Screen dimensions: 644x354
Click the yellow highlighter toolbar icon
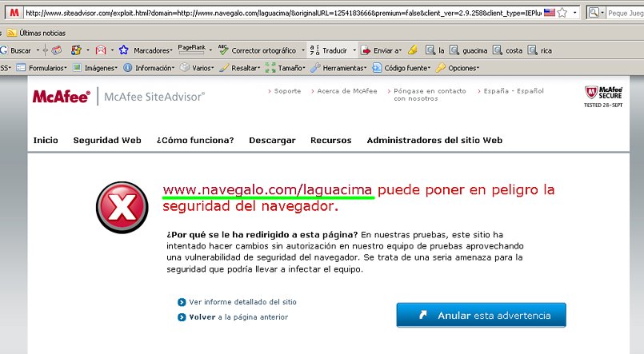(x=412, y=50)
